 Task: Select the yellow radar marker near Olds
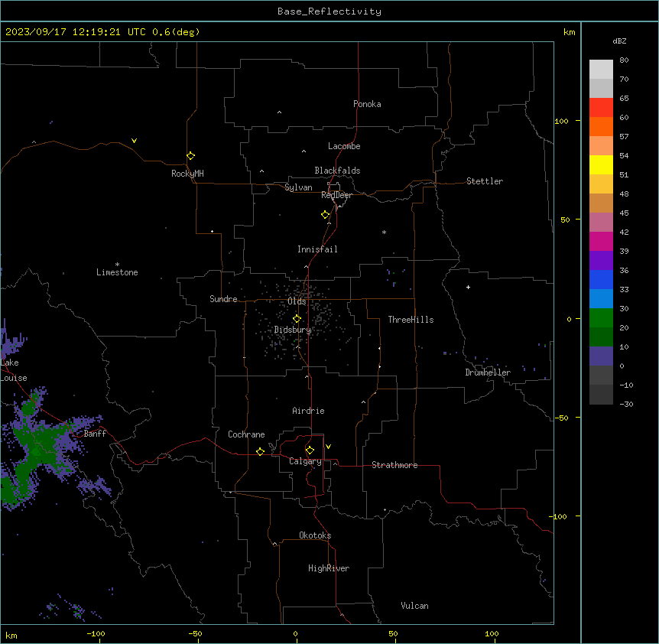(297, 319)
